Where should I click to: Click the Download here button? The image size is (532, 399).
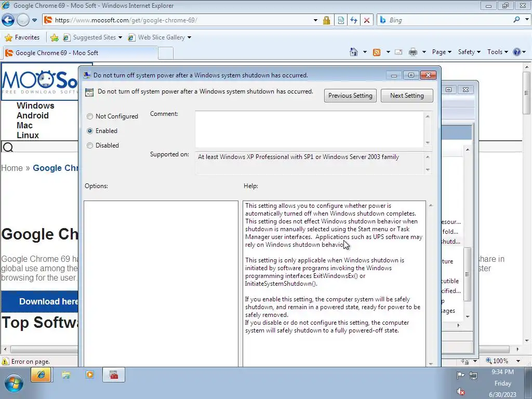[x=39, y=301]
